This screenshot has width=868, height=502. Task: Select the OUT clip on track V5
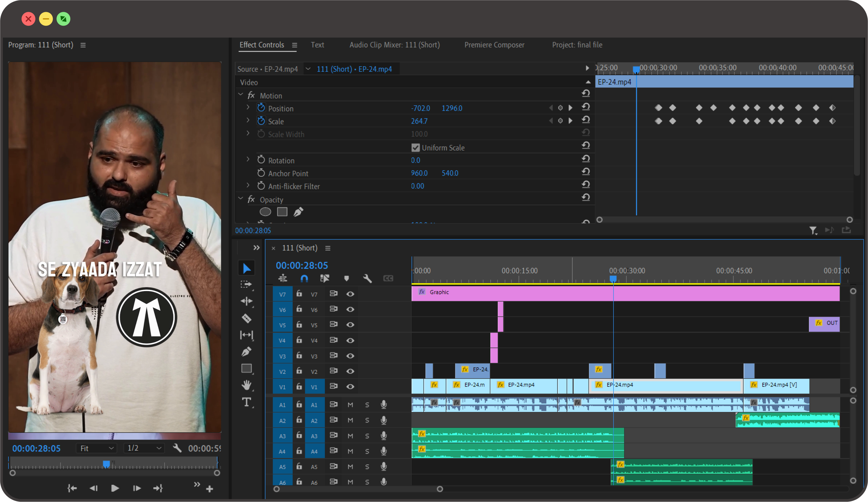pyautogui.click(x=824, y=324)
